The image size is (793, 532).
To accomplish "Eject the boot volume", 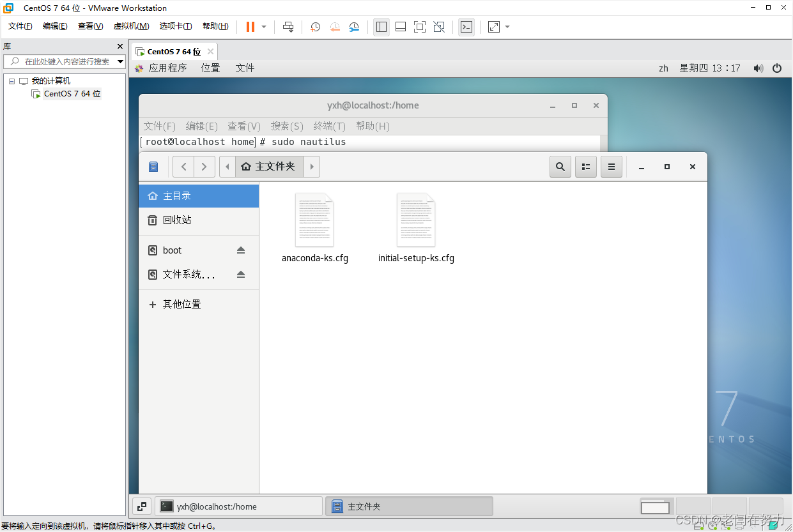I will pos(241,250).
